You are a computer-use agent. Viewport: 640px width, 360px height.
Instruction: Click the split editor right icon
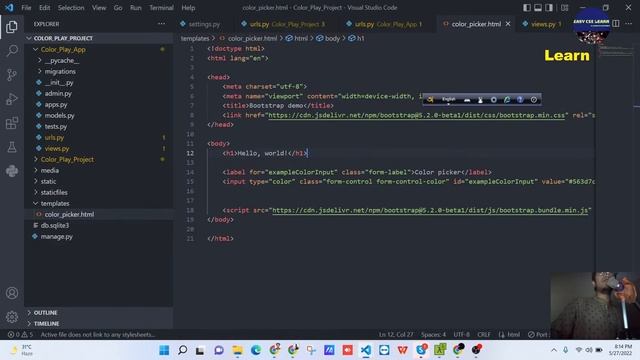[x=616, y=24]
